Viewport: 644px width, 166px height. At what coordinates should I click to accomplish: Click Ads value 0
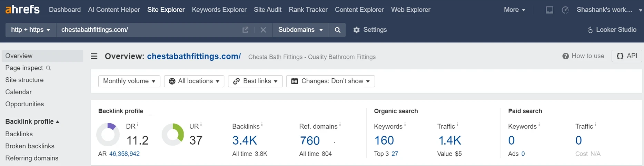[523, 154]
